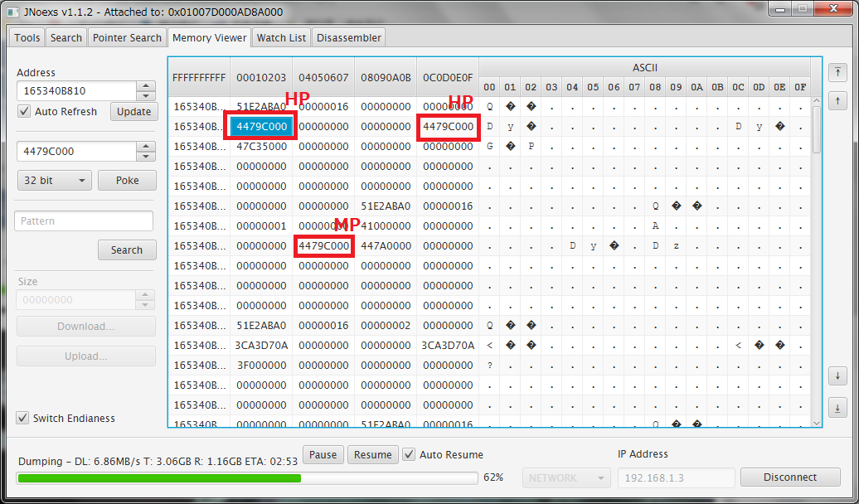
Task: Click the 00010203 column header
Action: coord(261,77)
